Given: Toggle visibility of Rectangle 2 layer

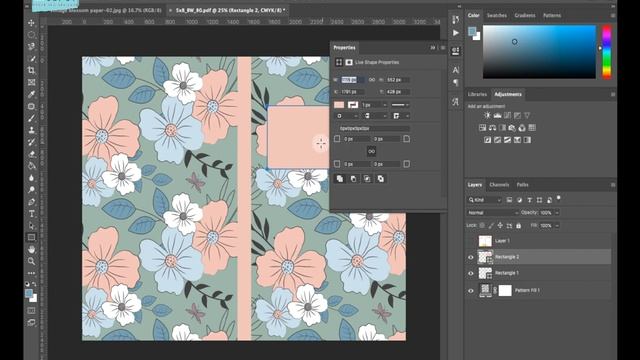Looking at the screenshot, I should [471, 257].
